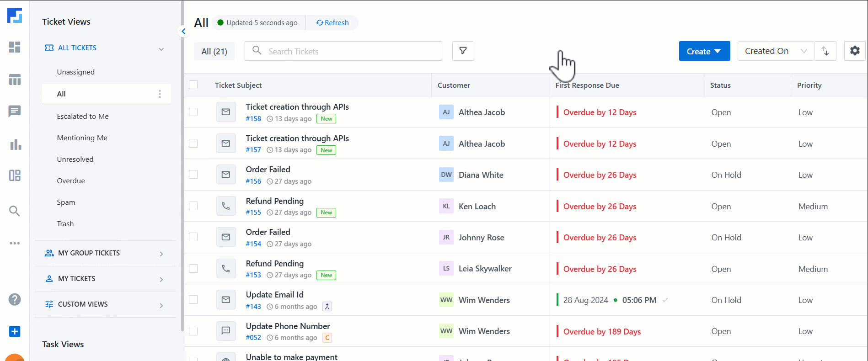Click the Ticket Subject column header

(x=238, y=85)
